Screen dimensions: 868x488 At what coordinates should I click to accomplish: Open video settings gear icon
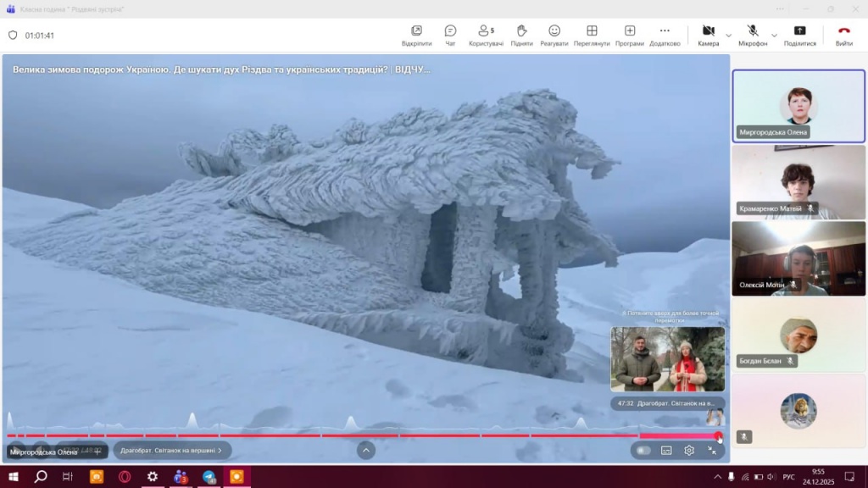click(x=689, y=451)
